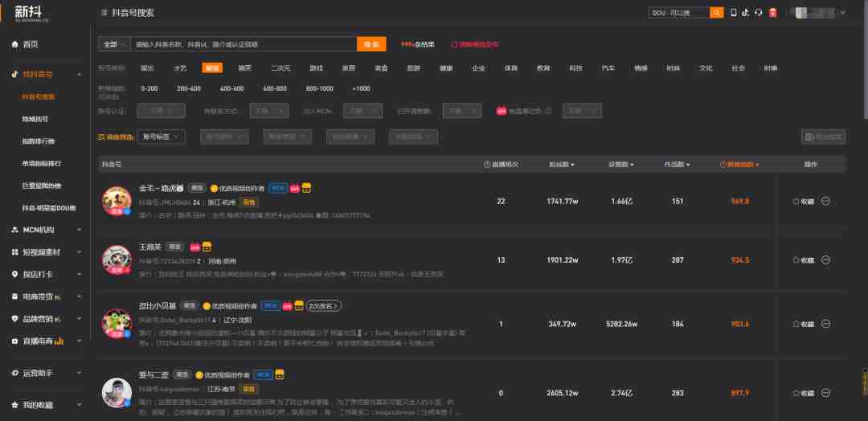Favorite 王泡芙 with star 收藏 icon
The image size is (868, 421).
coord(803,260)
